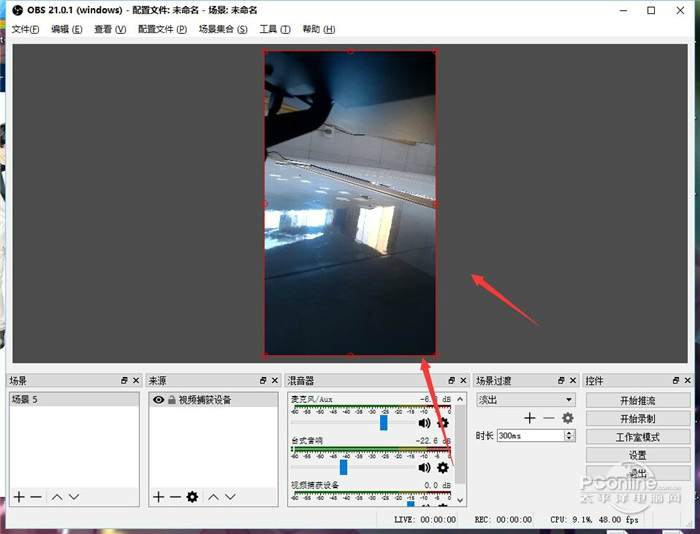Screen dimensions: 700x534
Task: Close the 场景 dock panel
Action: click(x=136, y=380)
